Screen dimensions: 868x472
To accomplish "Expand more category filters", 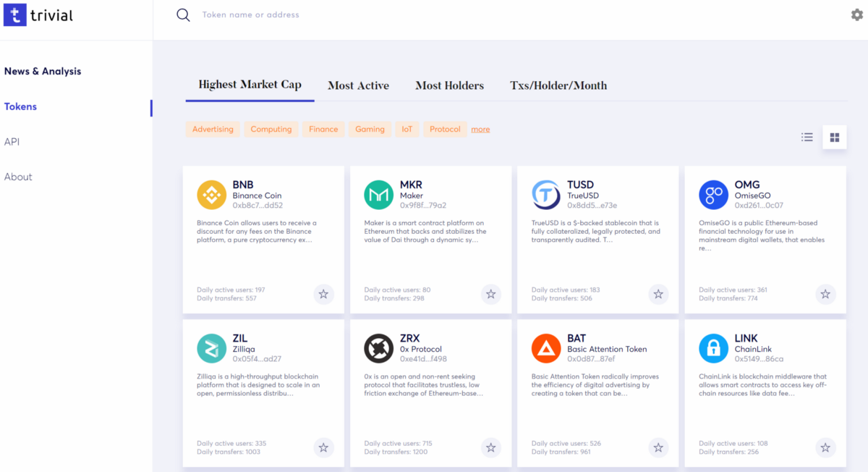I will (480, 129).
